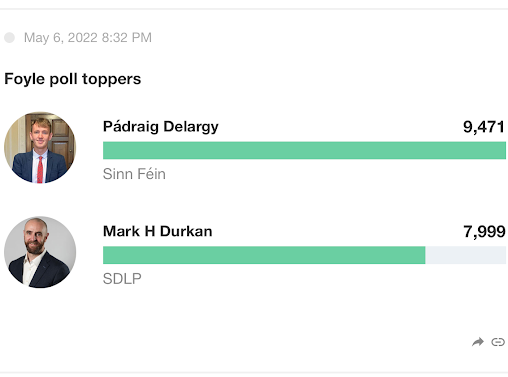Copy post link via chain icon
The height and width of the screenshot is (377, 508).
[498, 342]
